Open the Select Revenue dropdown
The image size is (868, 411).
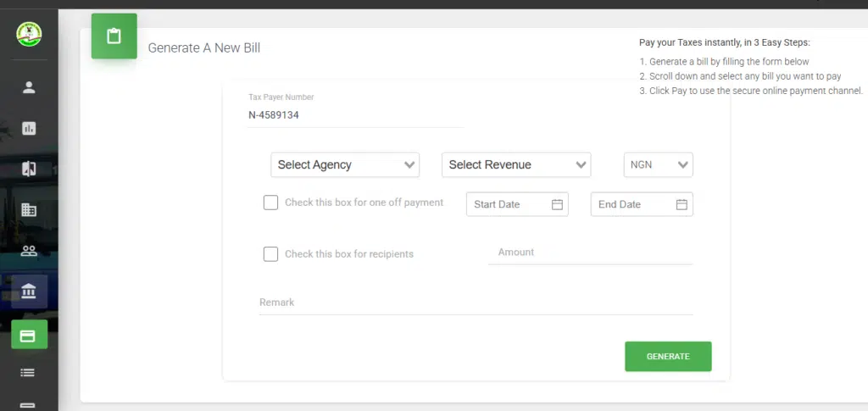[x=516, y=165]
